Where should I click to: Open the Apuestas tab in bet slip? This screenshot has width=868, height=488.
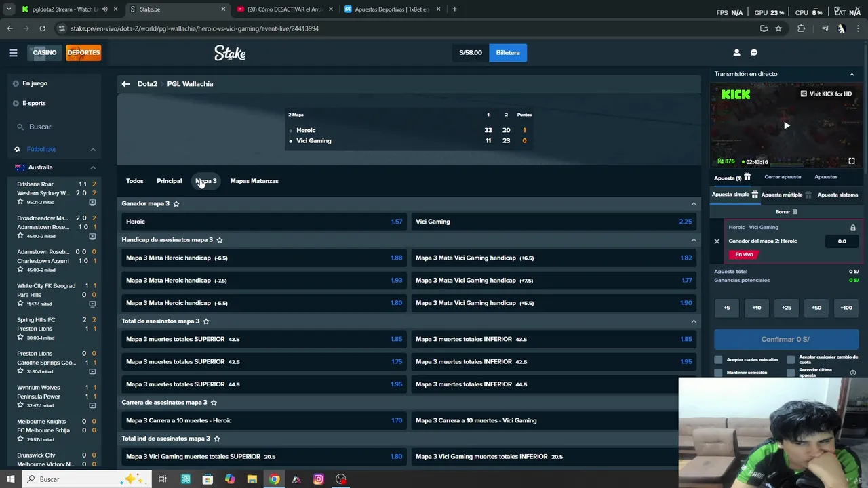826,177
